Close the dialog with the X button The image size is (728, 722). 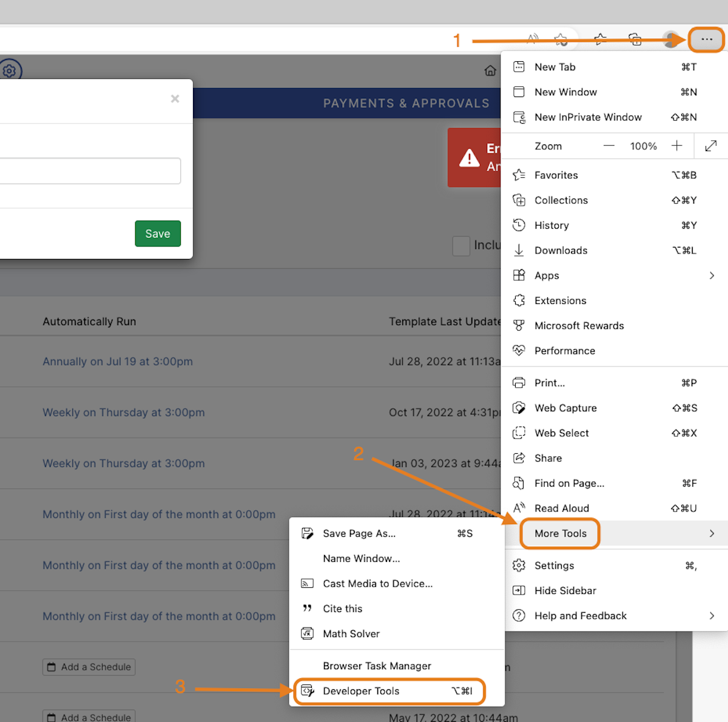tap(175, 98)
